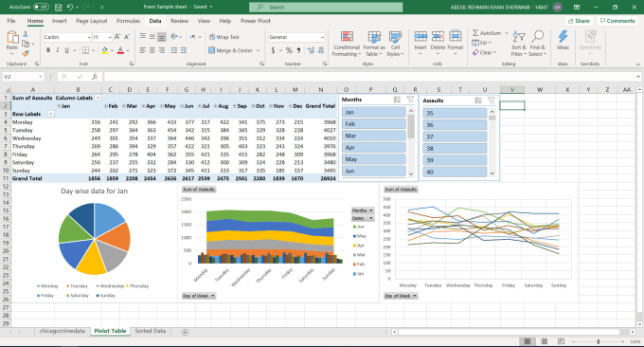Click the Paste clipboard icon
The width and height of the screenshot is (644, 347).
point(12,38)
